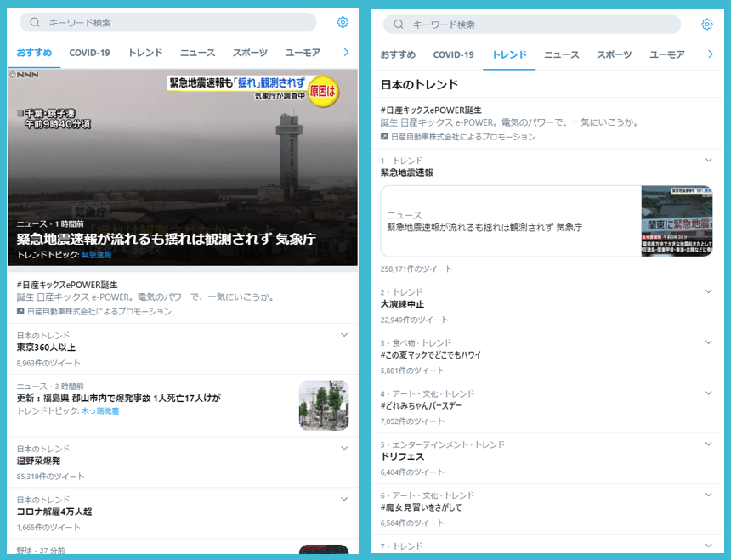
Task: Expand options for trend 2 大演練中止
Action: coord(709,291)
